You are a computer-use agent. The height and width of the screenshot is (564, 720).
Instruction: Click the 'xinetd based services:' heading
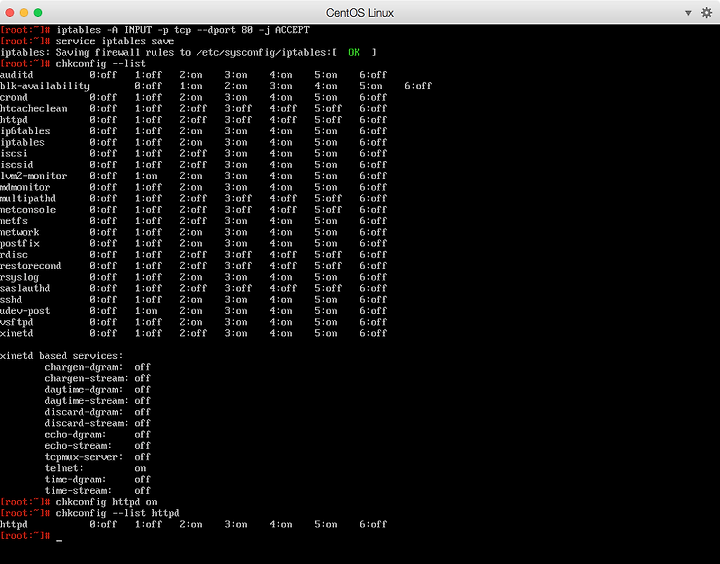pyautogui.click(x=62, y=356)
